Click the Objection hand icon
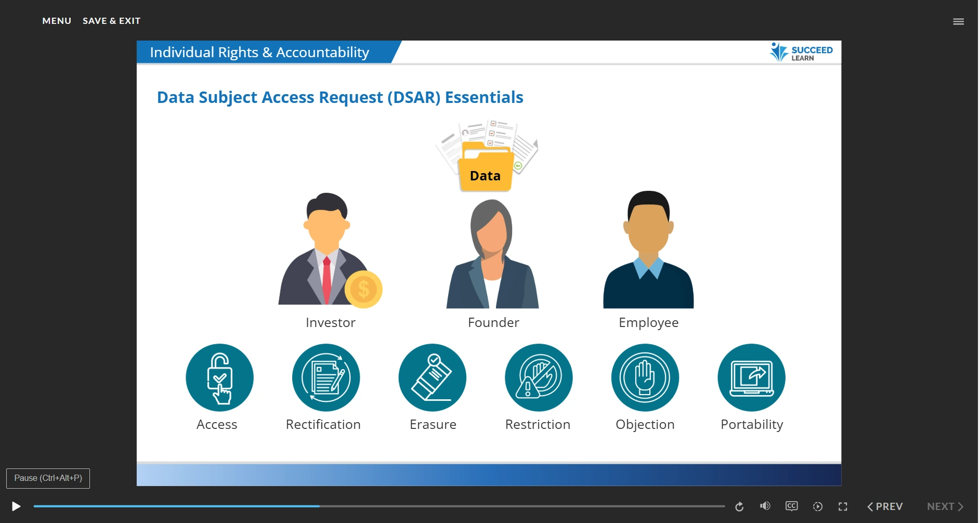This screenshot has width=980, height=523. click(x=645, y=377)
